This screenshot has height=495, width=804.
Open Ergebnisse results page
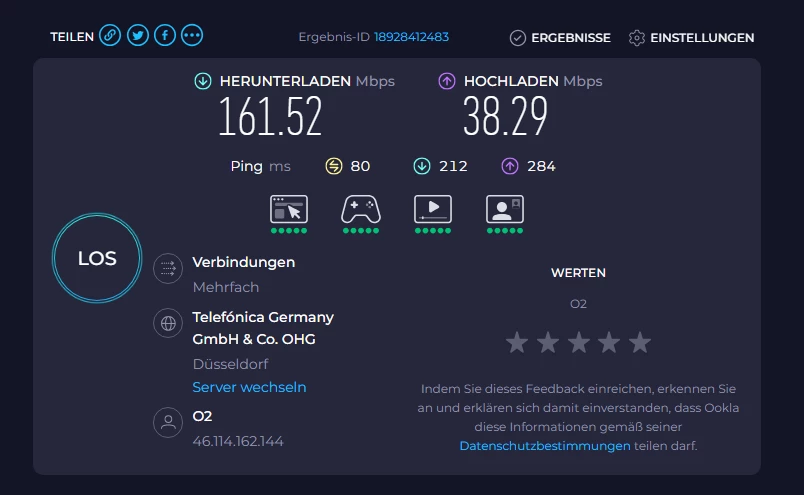click(x=560, y=38)
